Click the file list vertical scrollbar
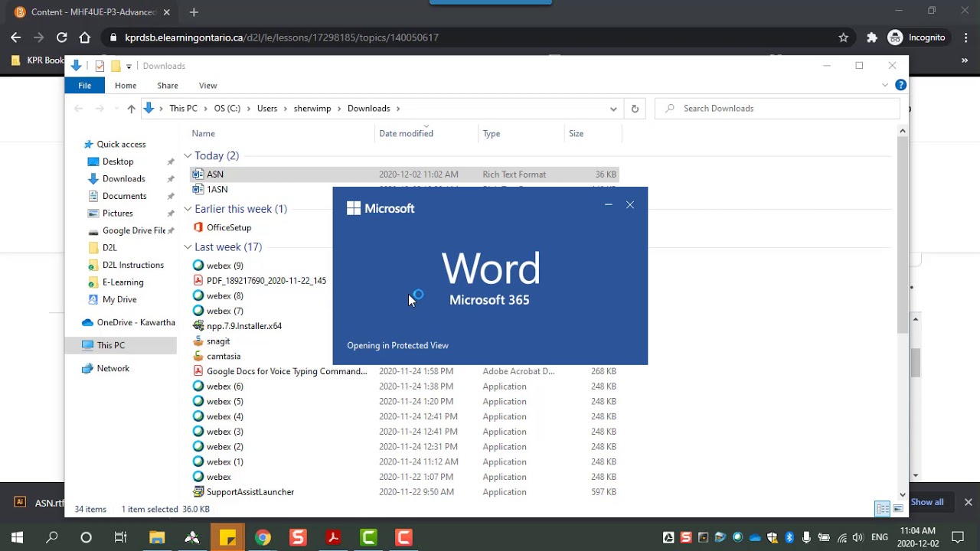Viewport: 980px width, 551px height. click(x=902, y=236)
